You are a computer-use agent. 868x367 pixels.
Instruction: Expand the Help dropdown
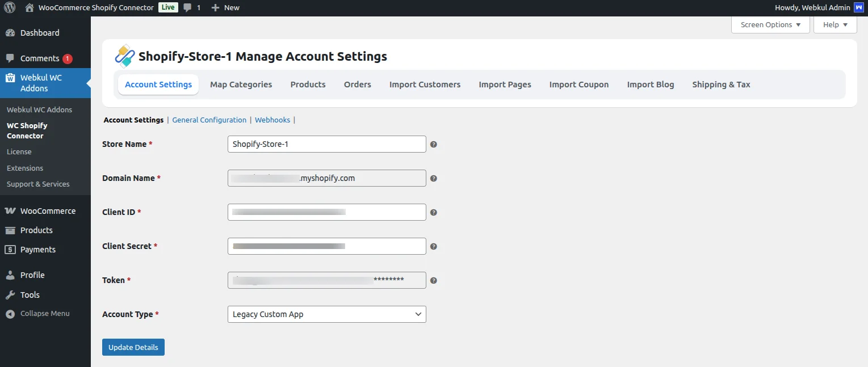pyautogui.click(x=835, y=25)
